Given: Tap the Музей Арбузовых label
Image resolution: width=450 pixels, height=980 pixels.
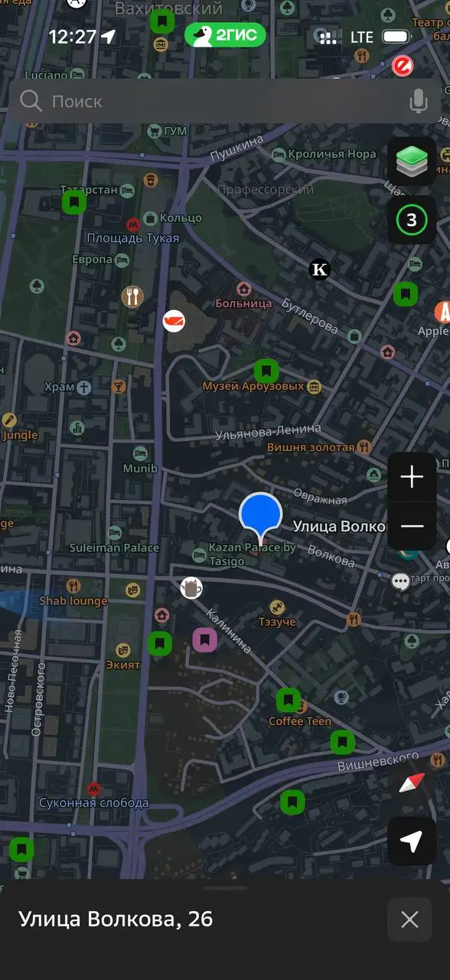Looking at the screenshot, I should 253,387.
